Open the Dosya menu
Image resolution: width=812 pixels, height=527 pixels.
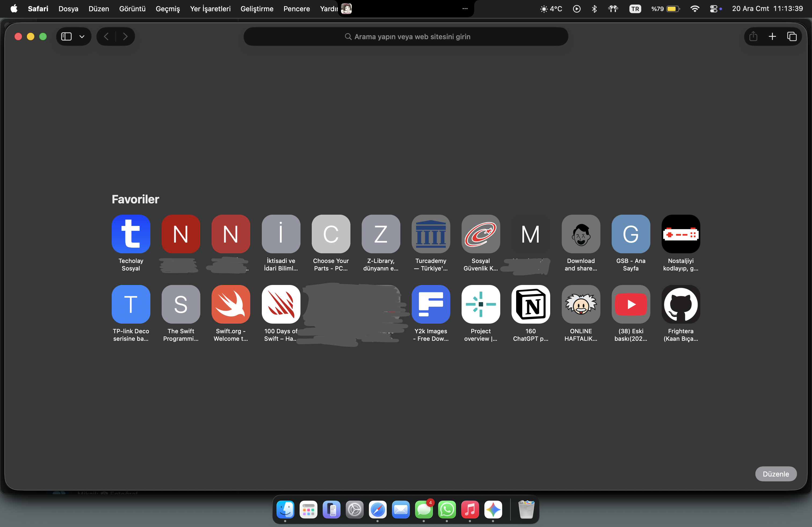[x=68, y=9]
